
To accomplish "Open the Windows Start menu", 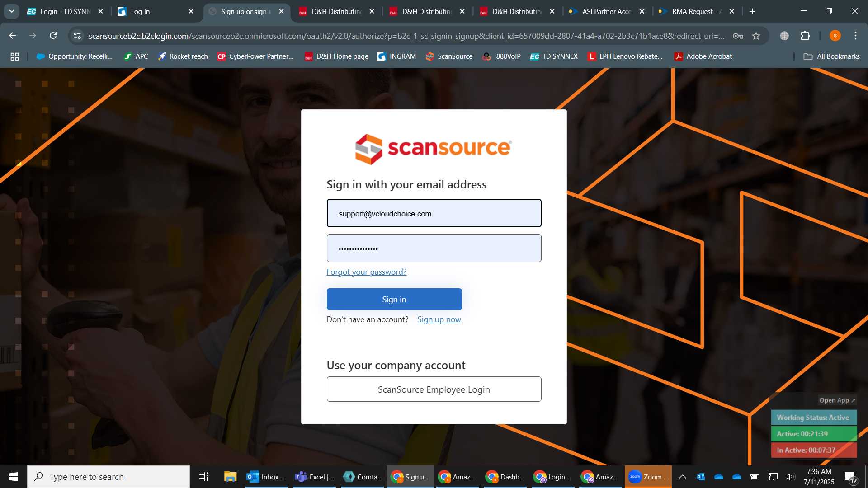I will point(14,477).
